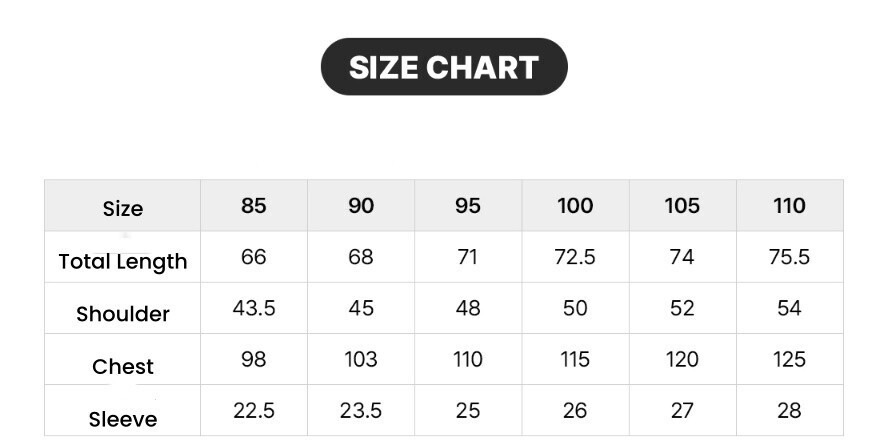
Task: Click the Chest row label
Action: [123, 366]
